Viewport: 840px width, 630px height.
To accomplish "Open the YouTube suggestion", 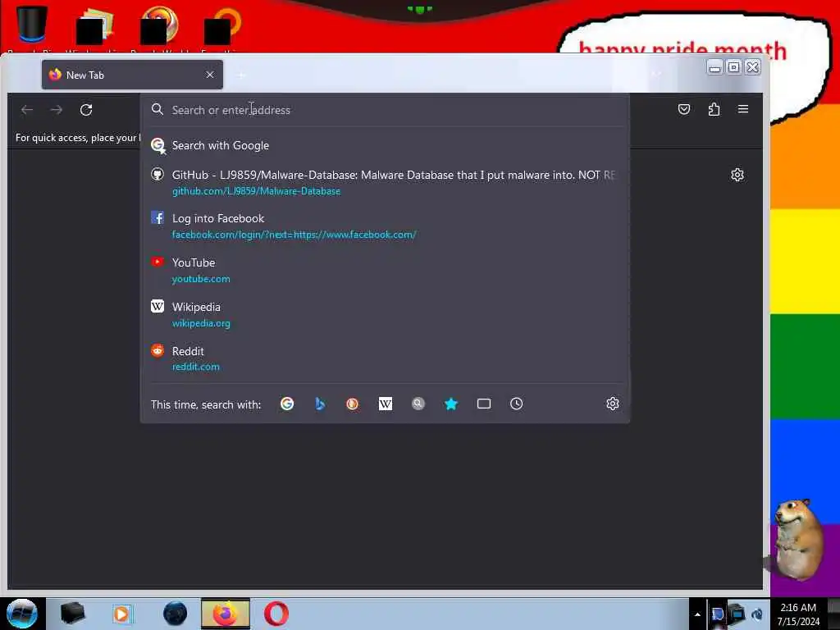I will pos(385,270).
